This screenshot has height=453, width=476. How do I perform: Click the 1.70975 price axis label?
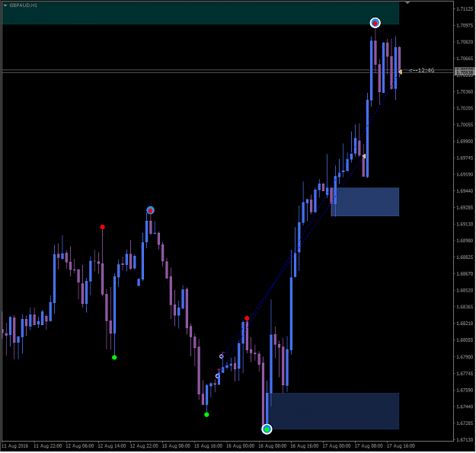pos(465,25)
